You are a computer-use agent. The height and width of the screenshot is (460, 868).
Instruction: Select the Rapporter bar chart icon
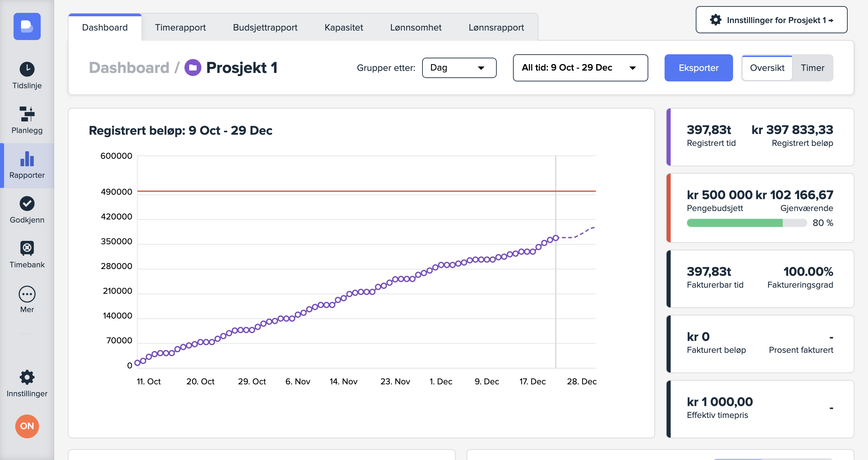(x=27, y=159)
